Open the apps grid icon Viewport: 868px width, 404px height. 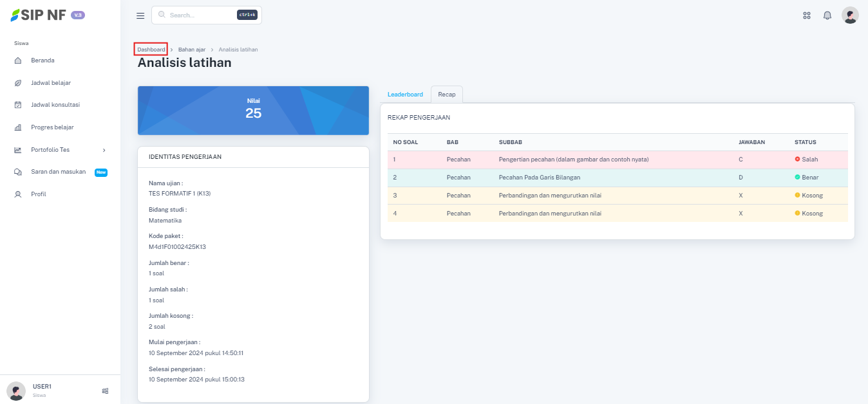click(806, 15)
